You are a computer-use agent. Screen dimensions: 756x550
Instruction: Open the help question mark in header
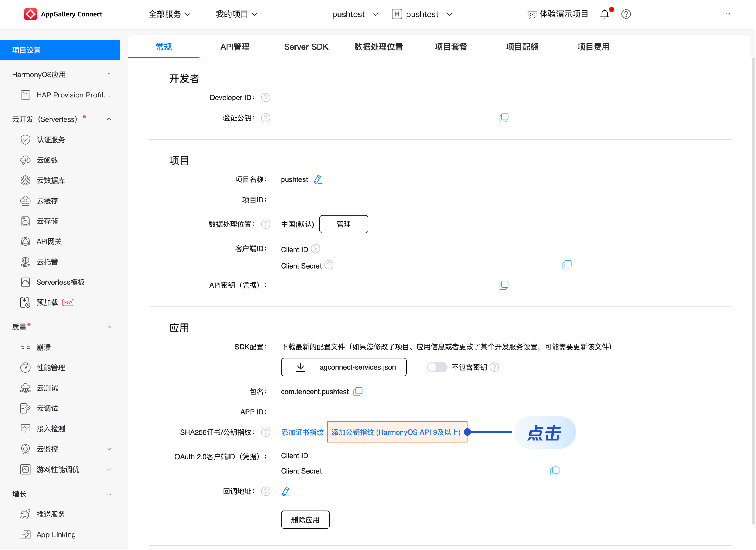(x=627, y=14)
